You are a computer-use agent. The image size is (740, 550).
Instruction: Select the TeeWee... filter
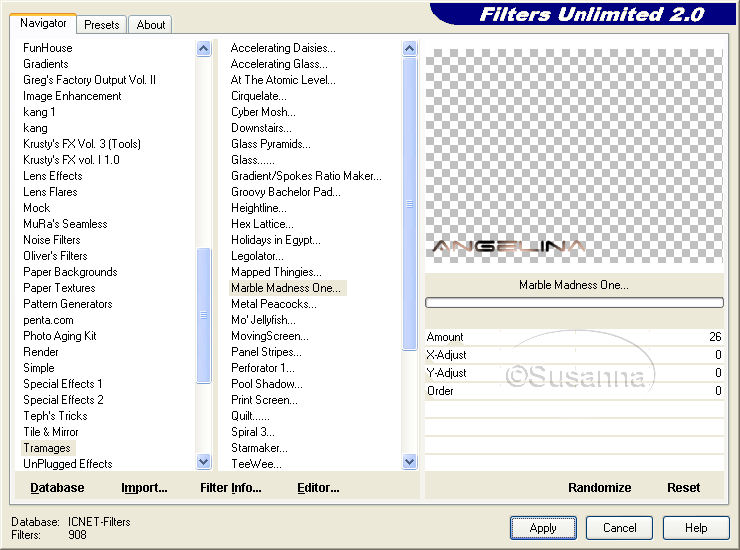(x=256, y=464)
